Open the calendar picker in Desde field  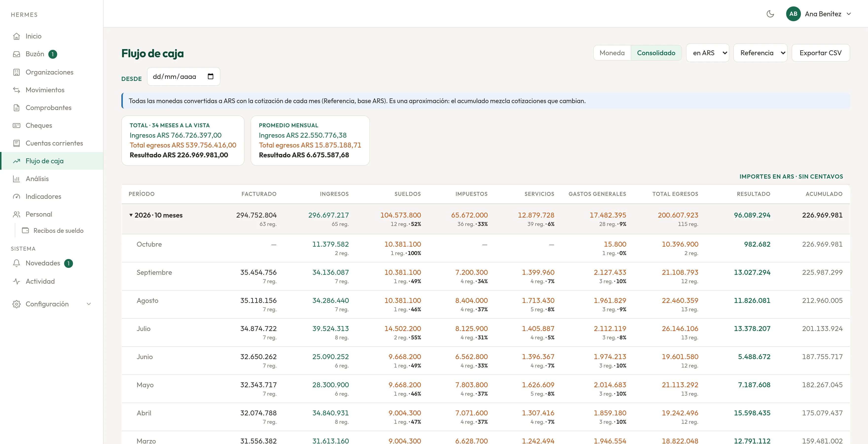pyautogui.click(x=211, y=76)
